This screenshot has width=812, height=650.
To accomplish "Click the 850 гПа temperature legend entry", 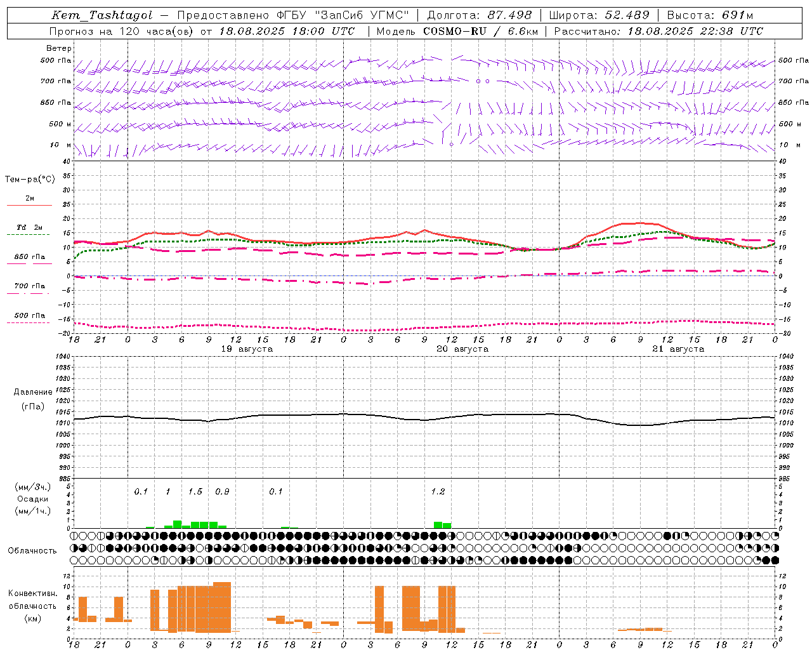I will coord(29,256).
